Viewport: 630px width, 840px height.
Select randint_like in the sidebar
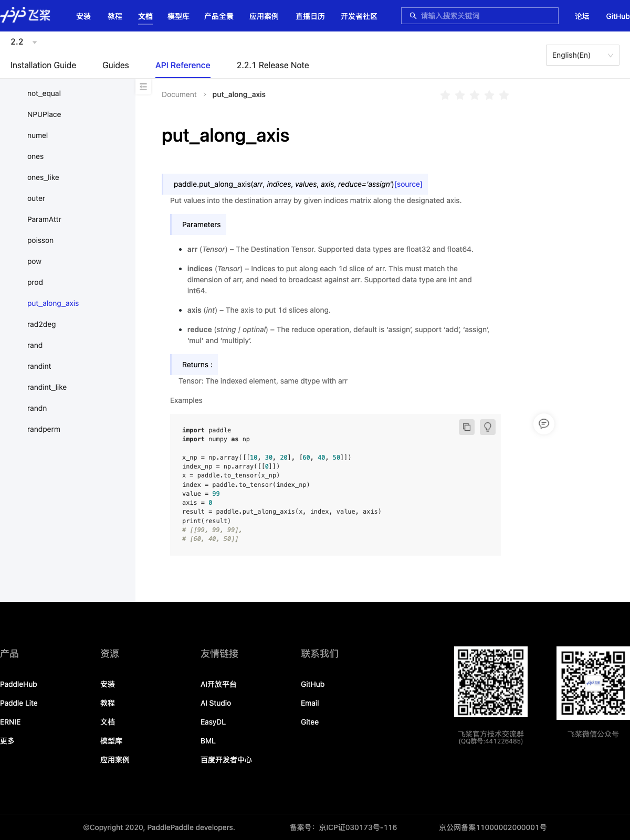point(47,387)
